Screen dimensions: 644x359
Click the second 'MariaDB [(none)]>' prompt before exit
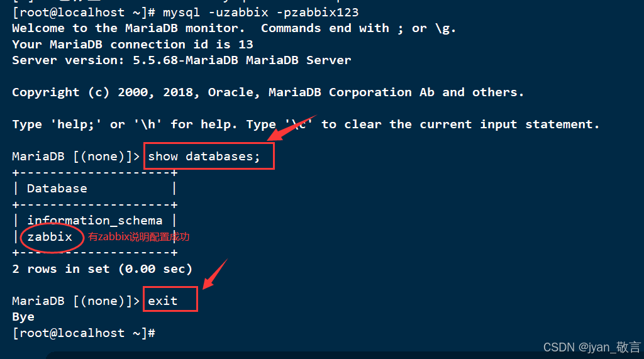(76, 301)
